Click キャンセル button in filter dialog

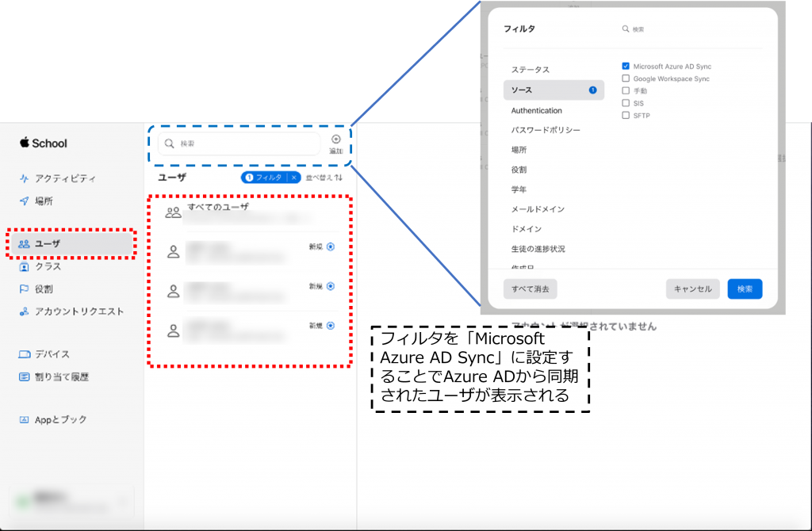(693, 288)
